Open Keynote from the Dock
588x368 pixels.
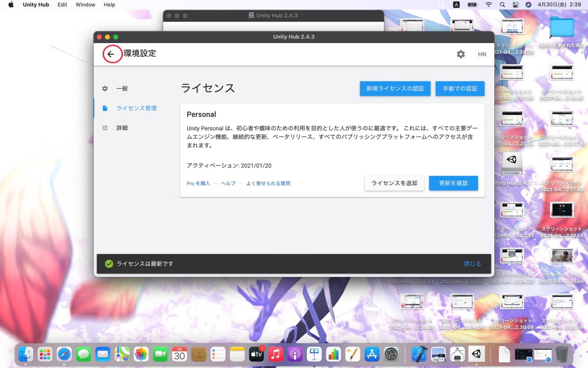[314, 354]
